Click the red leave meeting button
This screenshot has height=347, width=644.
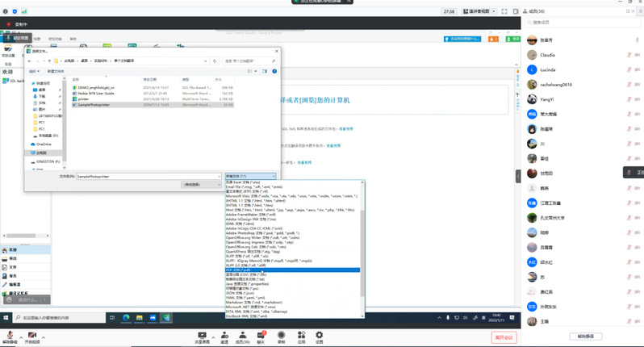504,336
